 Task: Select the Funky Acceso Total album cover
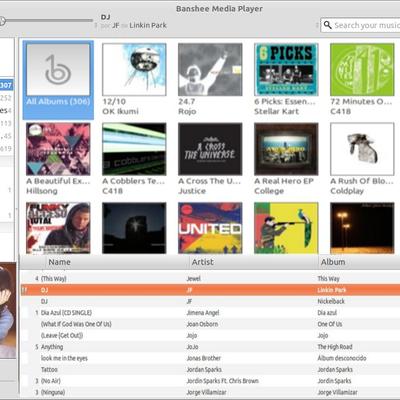(58, 228)
